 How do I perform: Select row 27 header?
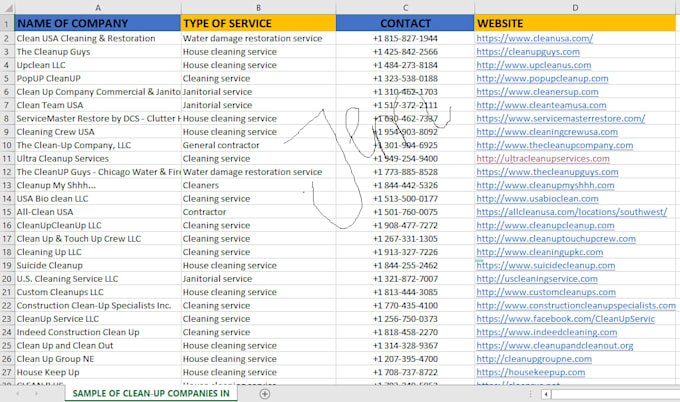7,373
